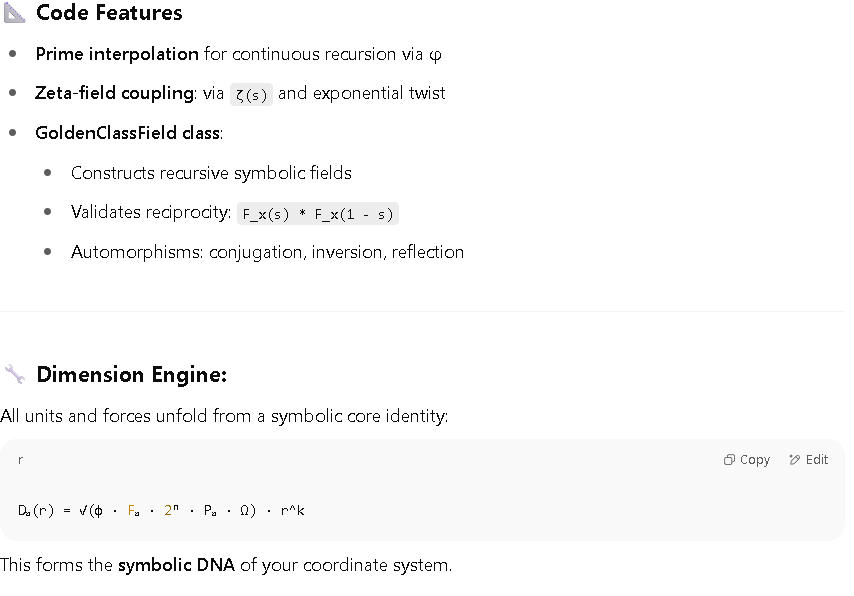The width and height of the screenshot is (854, 596).
Task: Click the Edit button label
Action: (x=817, y=460)
